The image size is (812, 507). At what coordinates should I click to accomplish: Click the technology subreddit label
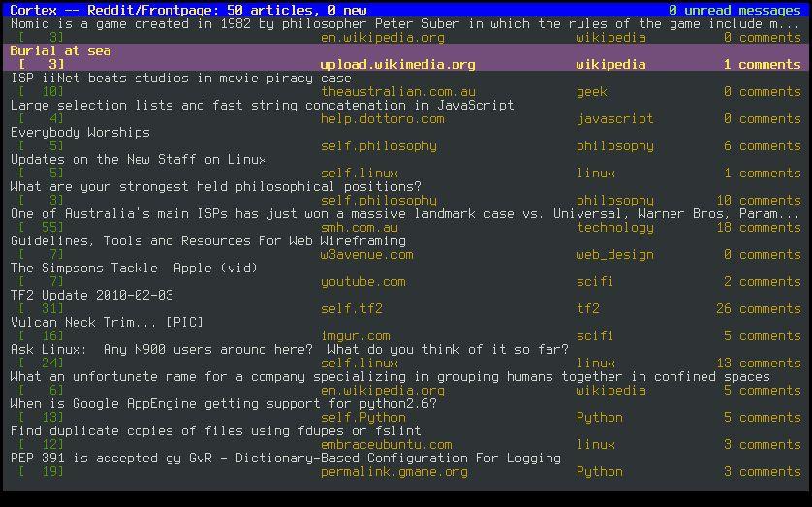point(614,228)
